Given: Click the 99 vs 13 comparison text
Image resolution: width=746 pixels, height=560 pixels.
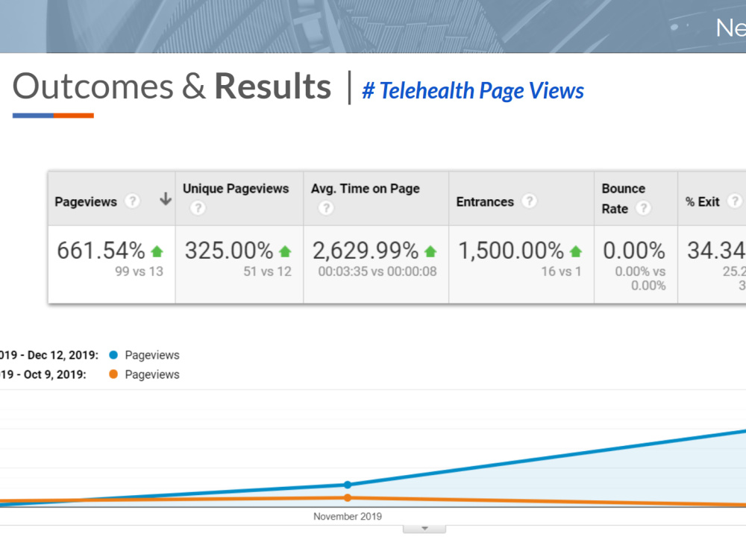Looking at the screenshot, I should [x=139, y=271].
